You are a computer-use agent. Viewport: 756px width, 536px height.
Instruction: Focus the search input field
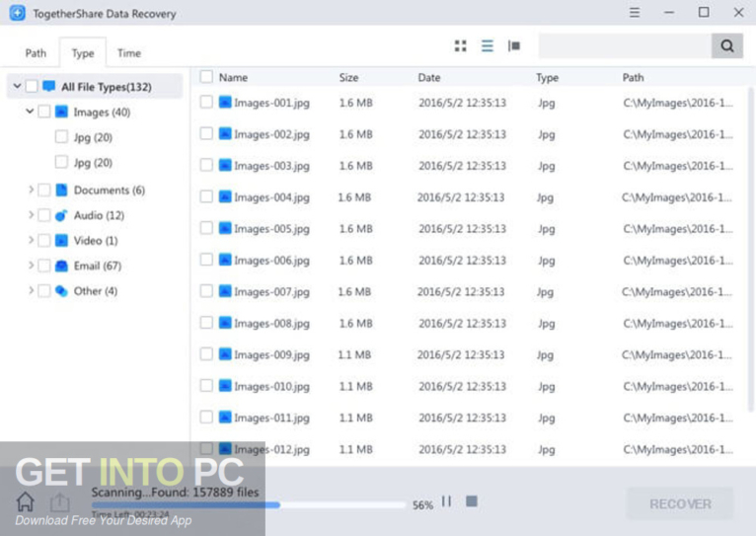pyautogui.click(x=625, y=45)
